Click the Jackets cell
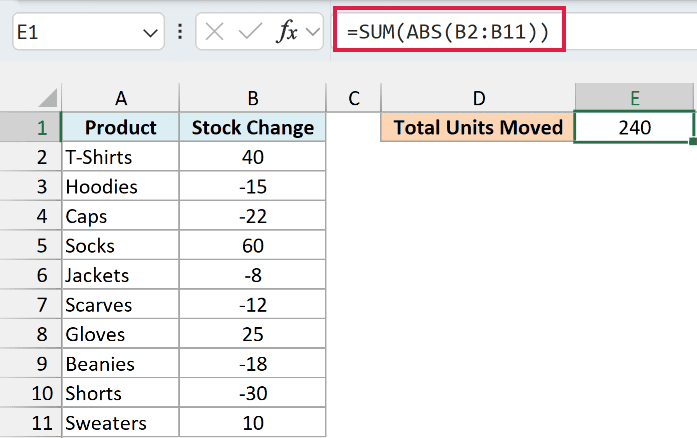 pos(120,275)
